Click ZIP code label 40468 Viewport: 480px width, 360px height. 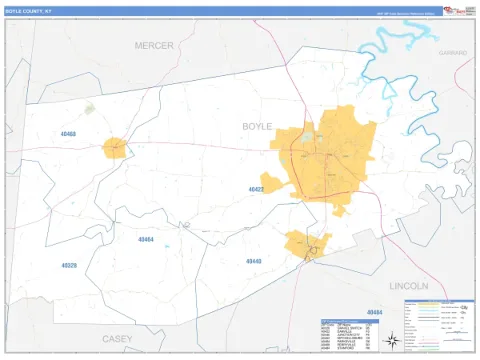[68, 134]
